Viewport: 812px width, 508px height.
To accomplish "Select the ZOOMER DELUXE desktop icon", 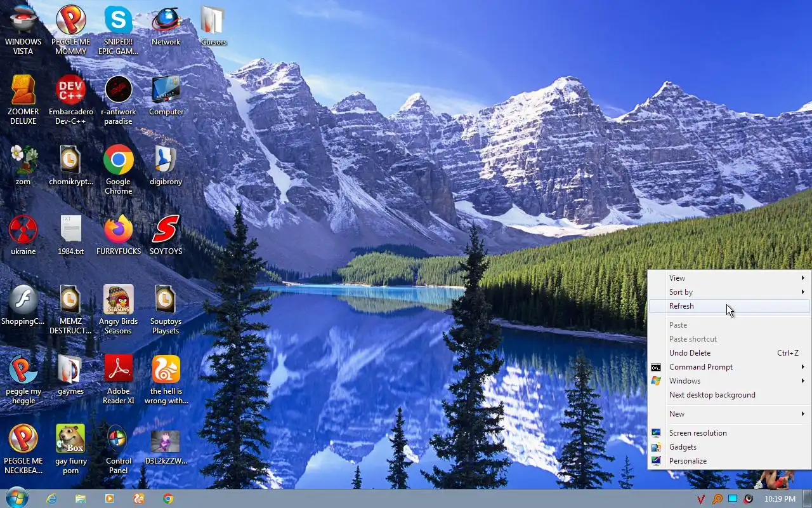I will pyautogui.click(x=23, y=99).
